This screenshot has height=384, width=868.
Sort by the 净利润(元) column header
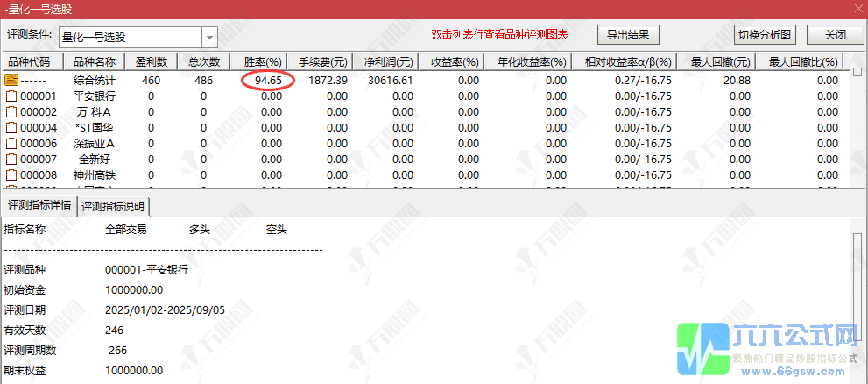pos(385,61)
